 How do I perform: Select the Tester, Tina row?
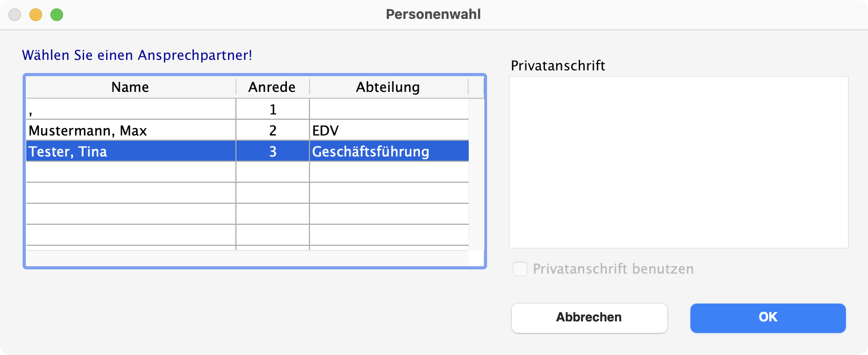point(130,152)
